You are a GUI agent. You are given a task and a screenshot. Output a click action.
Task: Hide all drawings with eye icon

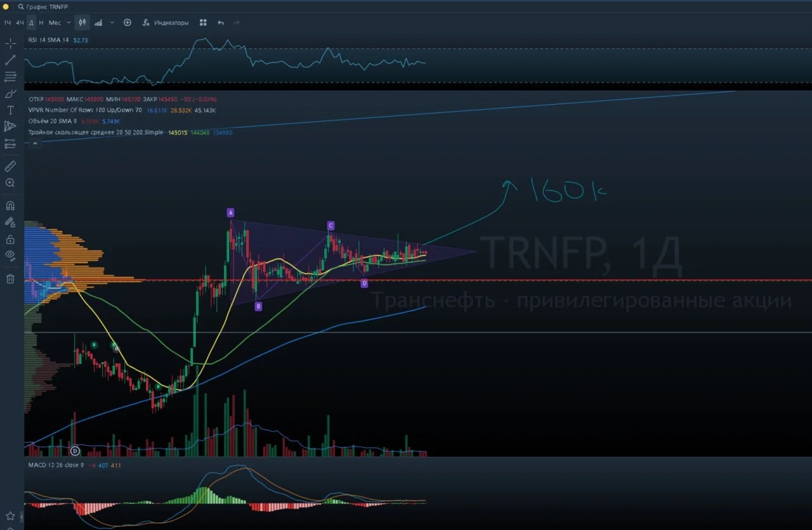pyautogui.click(x=10, y=255)
